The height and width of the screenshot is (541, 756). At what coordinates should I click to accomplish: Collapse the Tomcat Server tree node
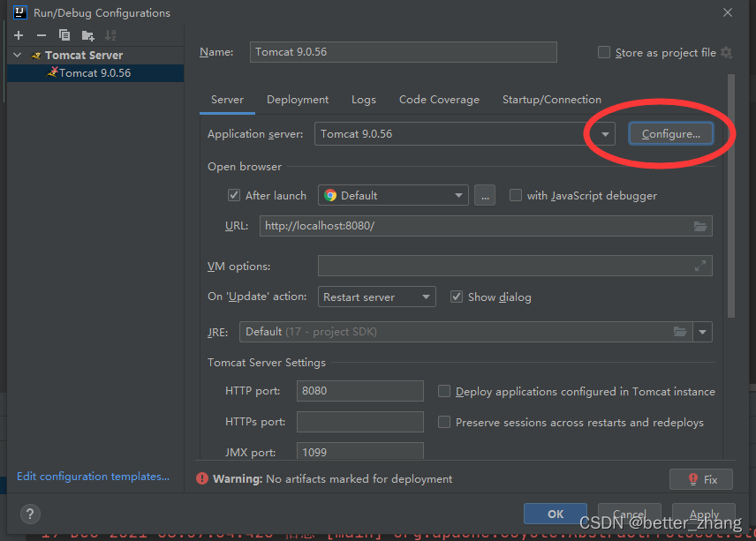click(18, 55)
